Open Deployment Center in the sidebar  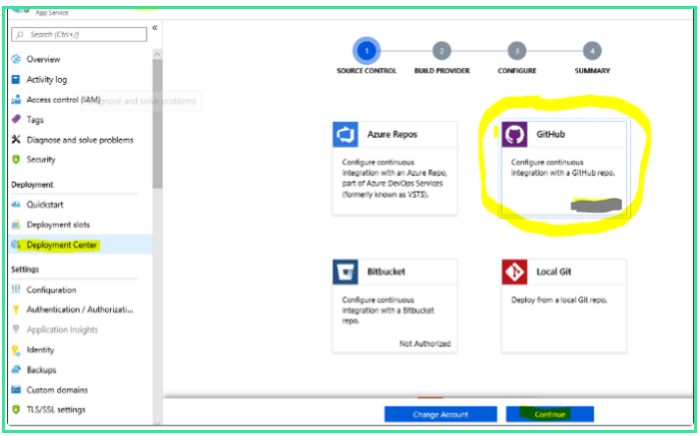pyautogui.click(x=62, y=245)
